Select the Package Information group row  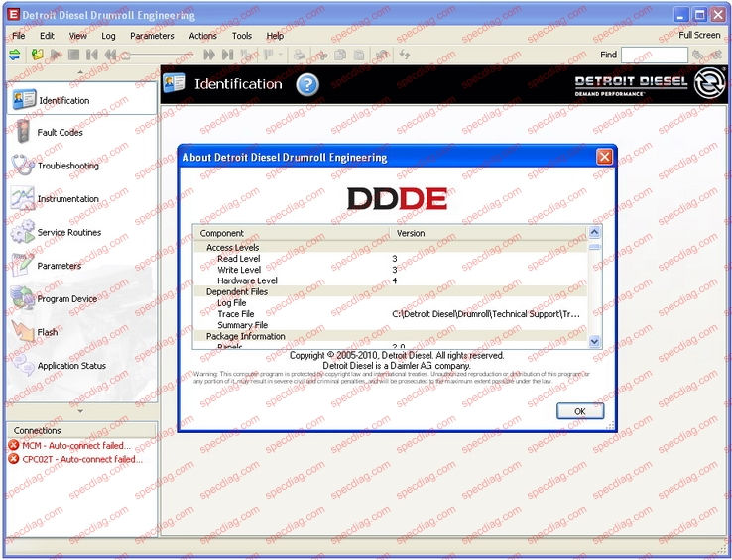click(x=391, y=336)
